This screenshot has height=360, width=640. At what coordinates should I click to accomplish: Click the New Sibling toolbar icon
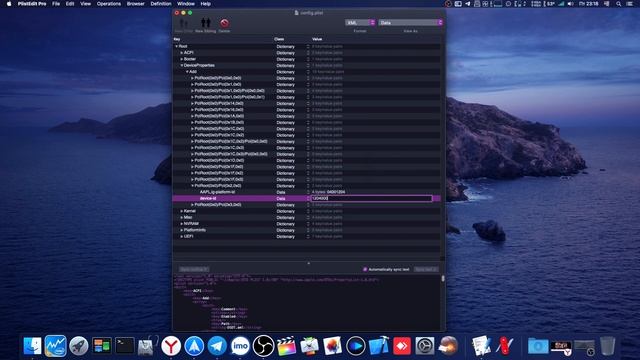pos(205,23)
